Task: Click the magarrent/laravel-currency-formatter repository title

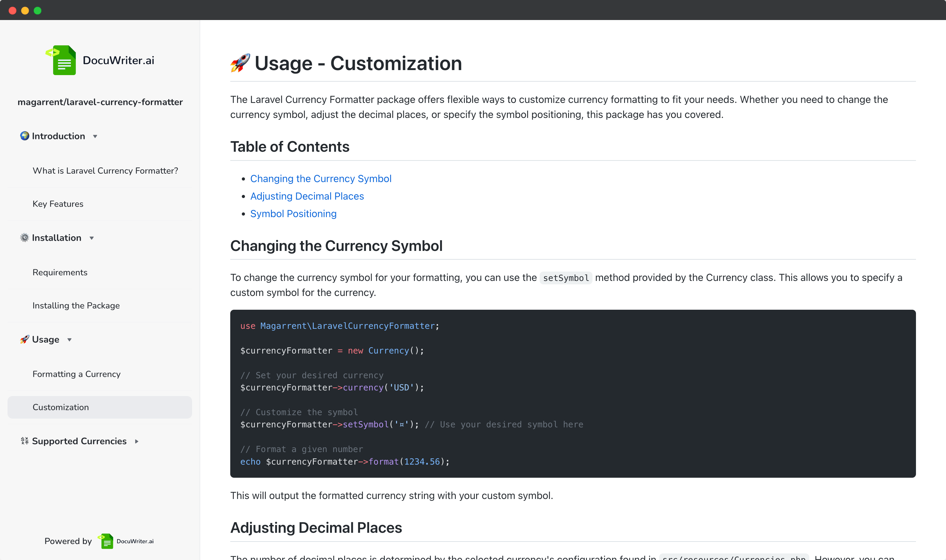Action: pos(100,102)
